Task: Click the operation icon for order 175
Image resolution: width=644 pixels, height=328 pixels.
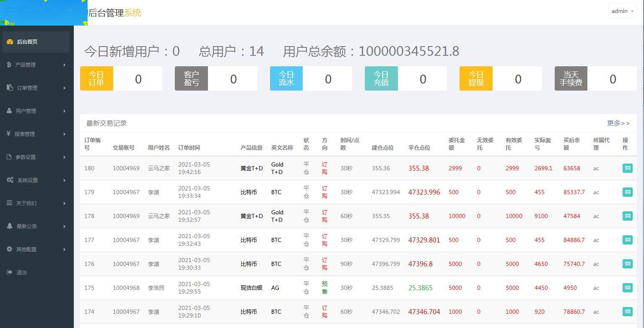Action: pos(627,288)
